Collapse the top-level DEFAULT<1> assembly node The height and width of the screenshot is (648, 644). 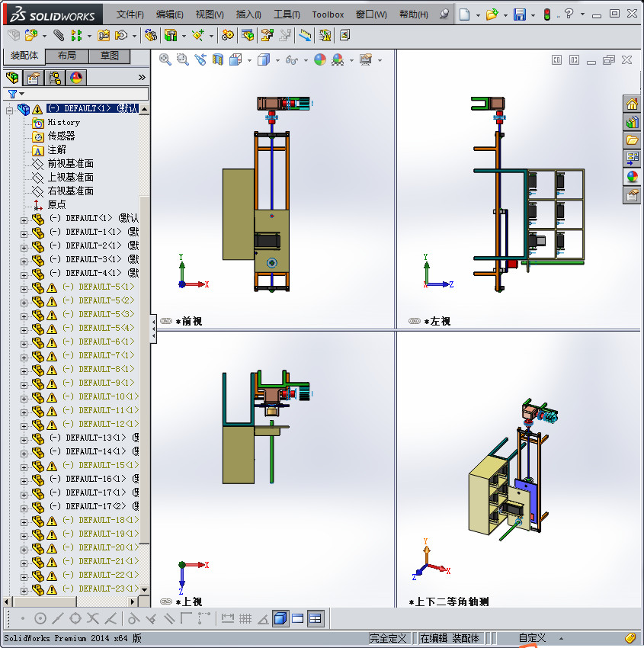tap(9, 111)
